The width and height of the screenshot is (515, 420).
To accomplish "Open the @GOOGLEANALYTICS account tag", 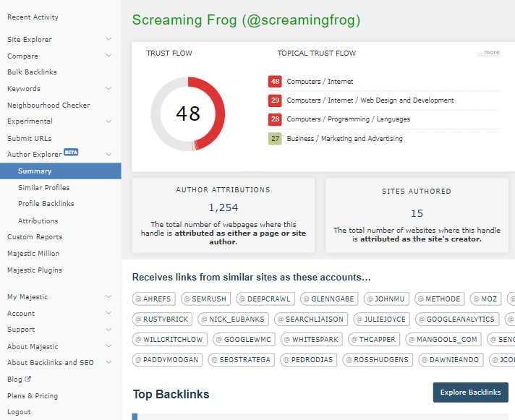I will 459,319.
